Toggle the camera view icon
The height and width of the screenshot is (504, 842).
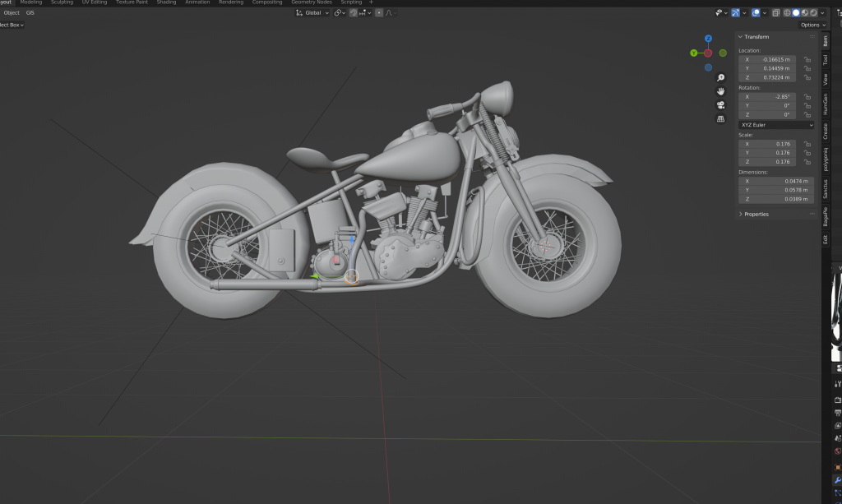pos(721,105)
